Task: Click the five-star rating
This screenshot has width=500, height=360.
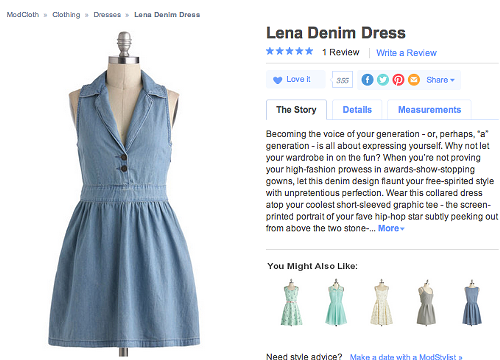Action: 289,51
